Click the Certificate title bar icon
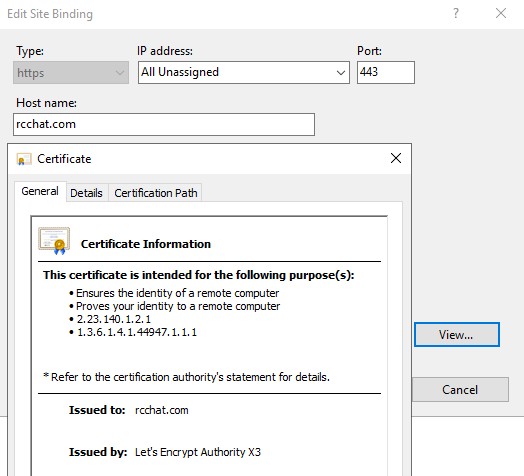The width and height of the screenshot is (524, 476). click(x=24, y=159)
